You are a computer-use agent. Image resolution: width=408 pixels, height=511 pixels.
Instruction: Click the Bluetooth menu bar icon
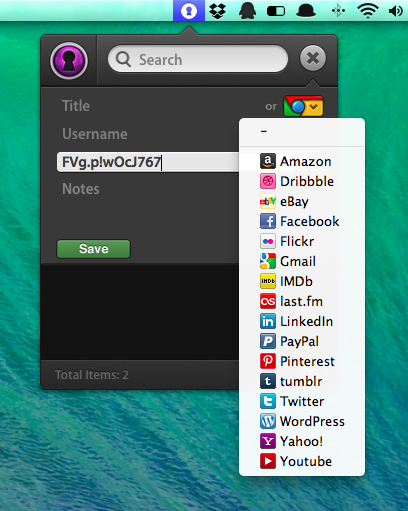338,11
